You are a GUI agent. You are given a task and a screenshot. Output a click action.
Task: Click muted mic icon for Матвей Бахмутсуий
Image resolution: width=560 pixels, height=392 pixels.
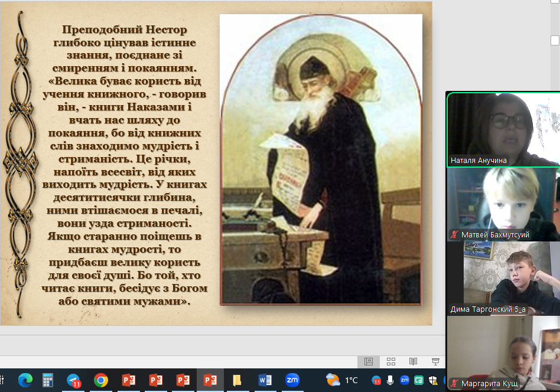click(454, 235)
